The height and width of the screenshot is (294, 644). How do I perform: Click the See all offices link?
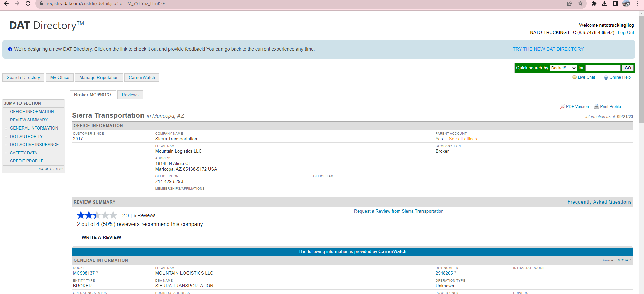pyautogui.click(x=463, y=139)
